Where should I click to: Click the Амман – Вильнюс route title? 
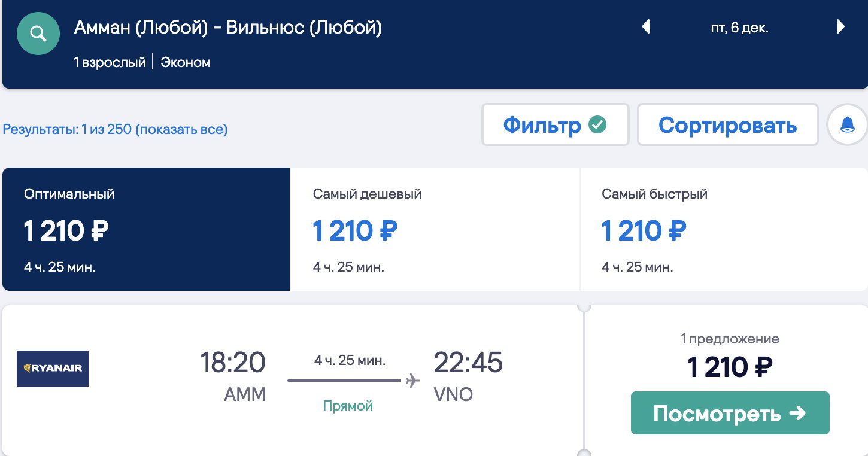(227, 28)
